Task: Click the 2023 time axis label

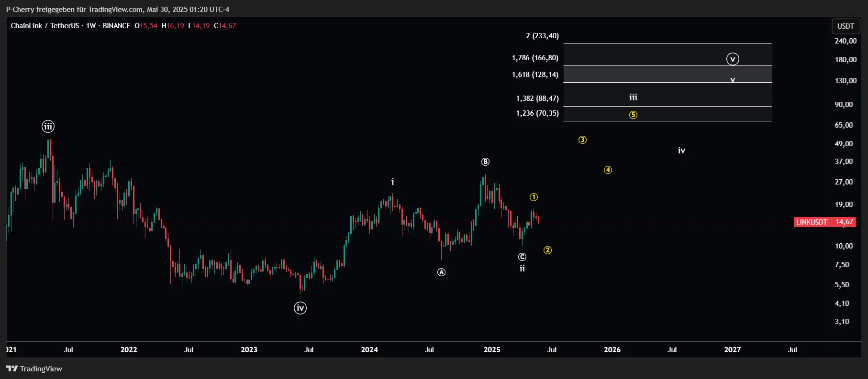Action: tap(249, 350)
